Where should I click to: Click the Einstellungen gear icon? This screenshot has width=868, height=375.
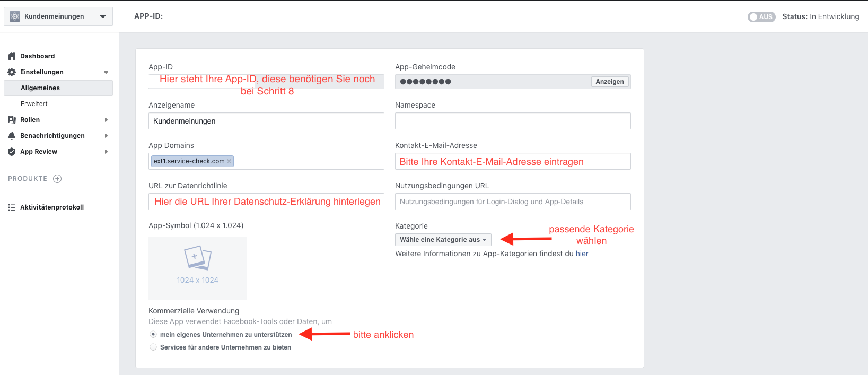click(12, 72)
